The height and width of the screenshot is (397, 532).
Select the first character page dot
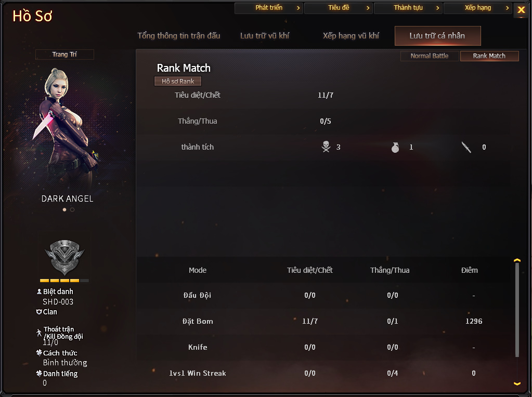64,209
